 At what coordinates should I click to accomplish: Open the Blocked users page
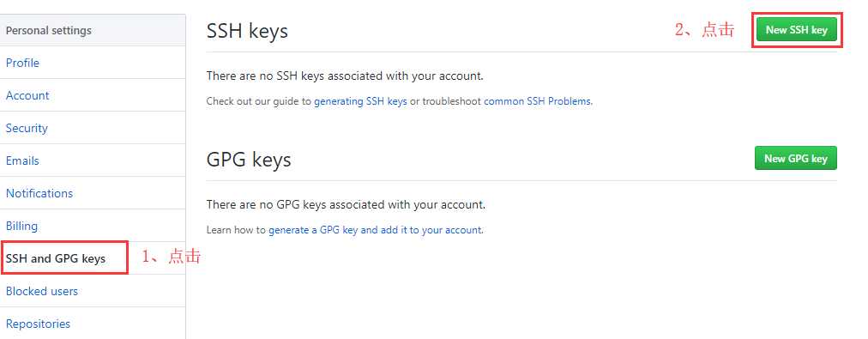pyautogui.click(x=41, y=291)
